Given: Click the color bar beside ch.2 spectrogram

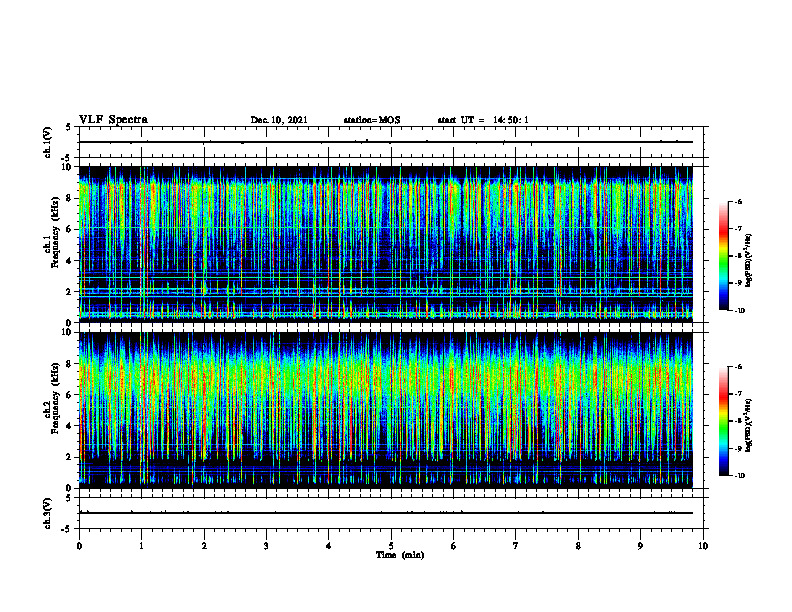Looking at the screenshot, I should (x=724, y=421).
